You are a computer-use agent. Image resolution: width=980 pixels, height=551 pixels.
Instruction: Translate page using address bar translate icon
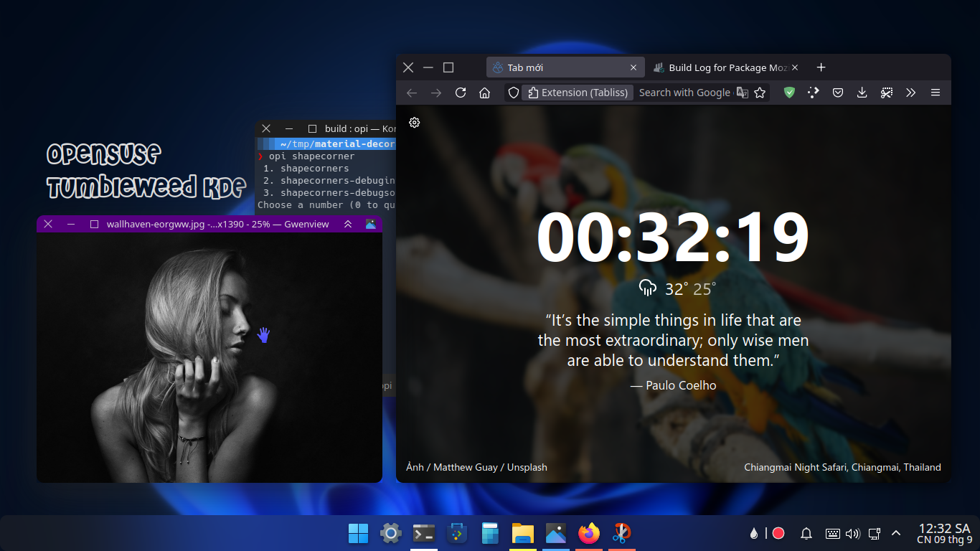point(743,93)
